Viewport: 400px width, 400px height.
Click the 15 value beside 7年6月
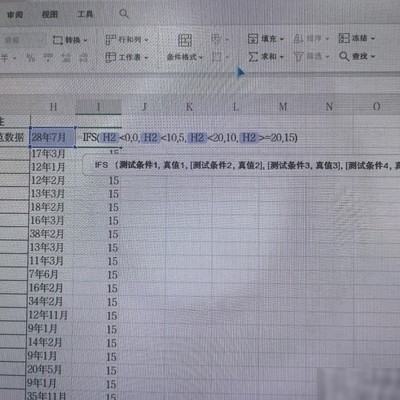[113, 275]
